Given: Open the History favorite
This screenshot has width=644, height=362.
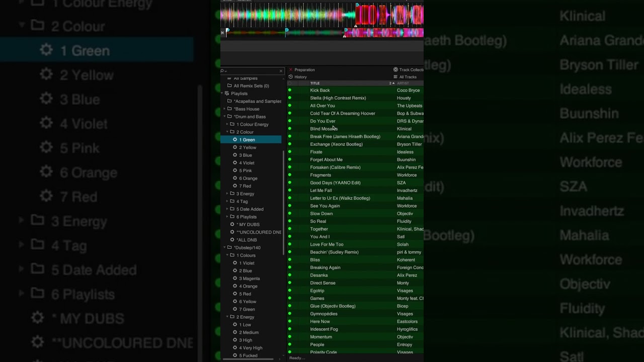Looking at the screenshot, I should point(300,77).
